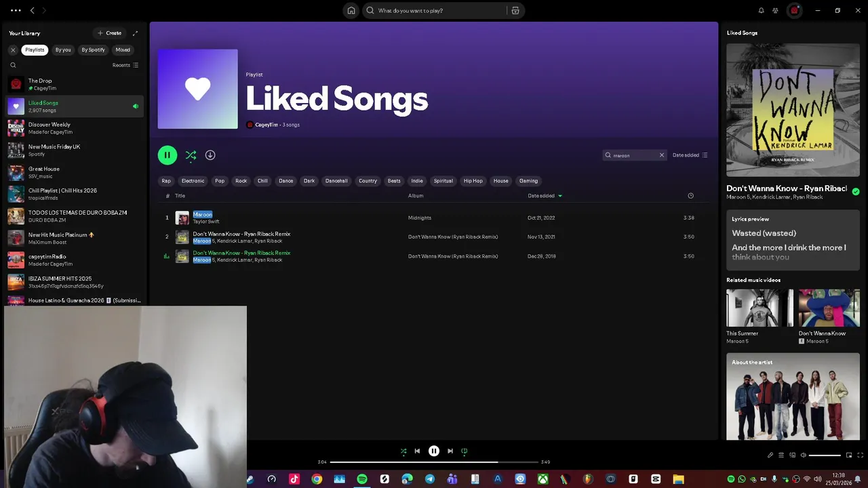
Task: Open This Summer related music video
Action: pos(759,317)
